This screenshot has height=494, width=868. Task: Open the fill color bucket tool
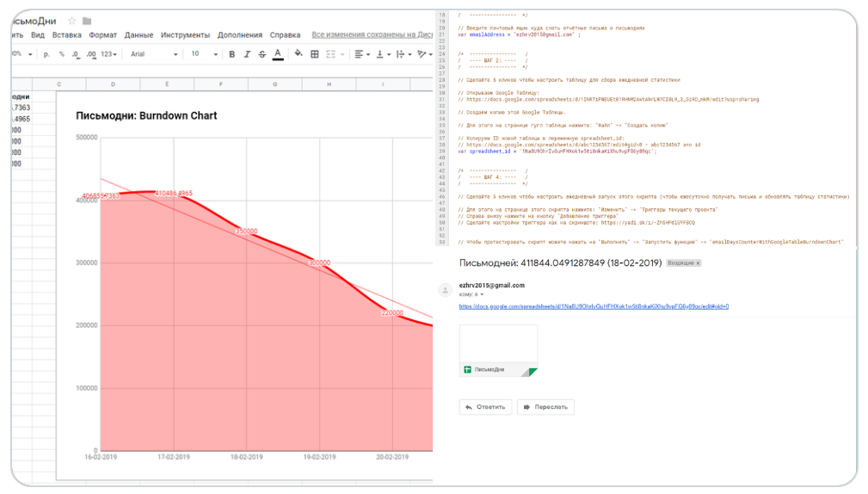pyautogui.click(x=299, y=53)
